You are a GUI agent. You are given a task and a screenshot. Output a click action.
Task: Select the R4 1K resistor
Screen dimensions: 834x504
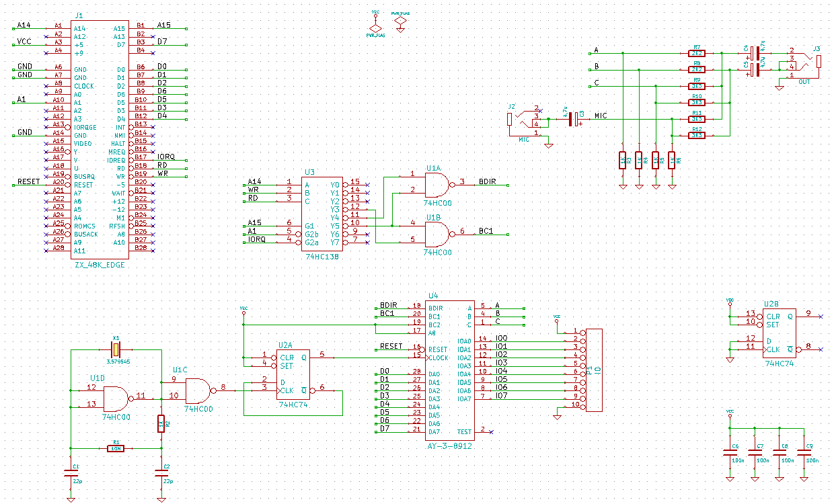[x=639, y=160]
